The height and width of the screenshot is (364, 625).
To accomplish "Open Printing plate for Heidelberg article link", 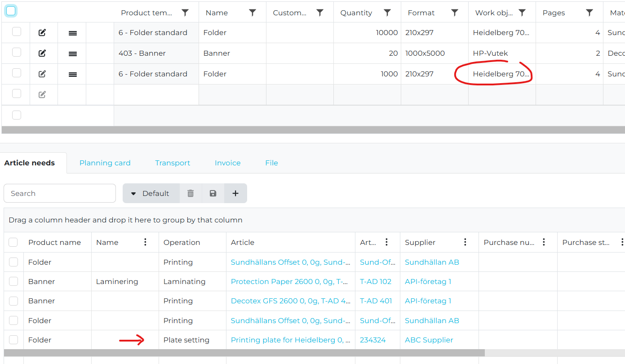I will [x=290, y=340].
